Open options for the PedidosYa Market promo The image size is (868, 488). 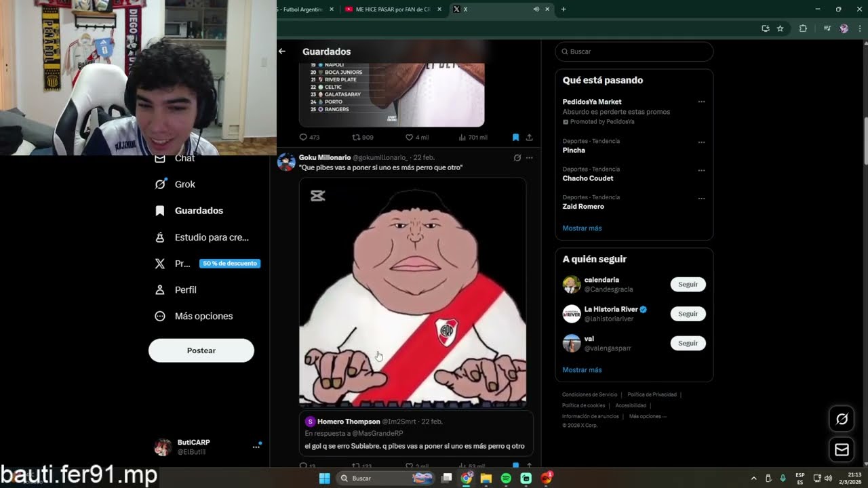coord(701,102)
